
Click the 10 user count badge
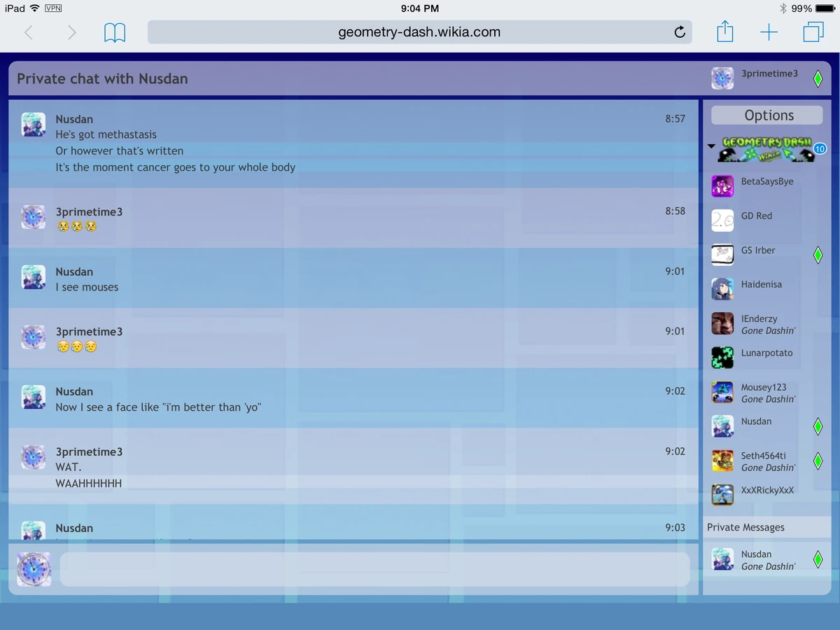[819, 148]
